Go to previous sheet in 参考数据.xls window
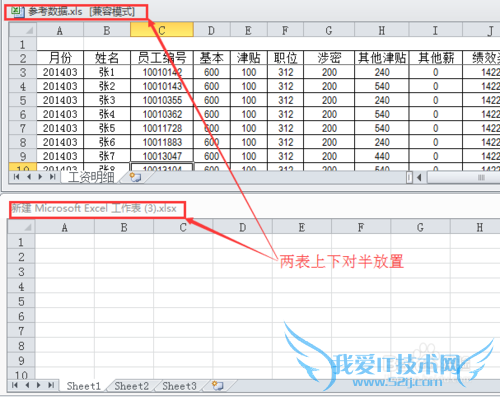This screenshot has height=397, width=500. point(29,177)
